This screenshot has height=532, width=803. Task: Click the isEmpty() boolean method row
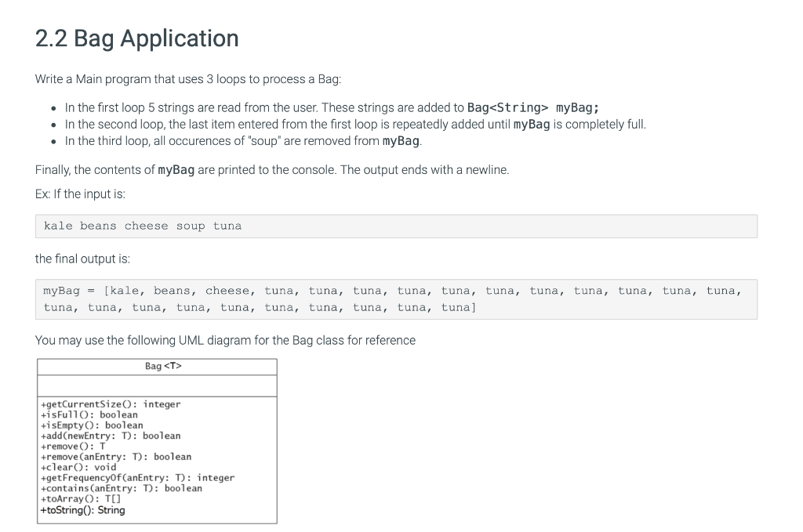[x=92, y=425]
